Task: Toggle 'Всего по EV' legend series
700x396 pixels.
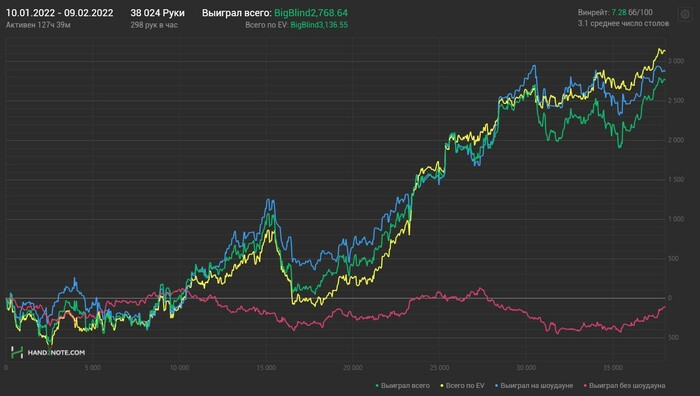Action: click(462, 385)
